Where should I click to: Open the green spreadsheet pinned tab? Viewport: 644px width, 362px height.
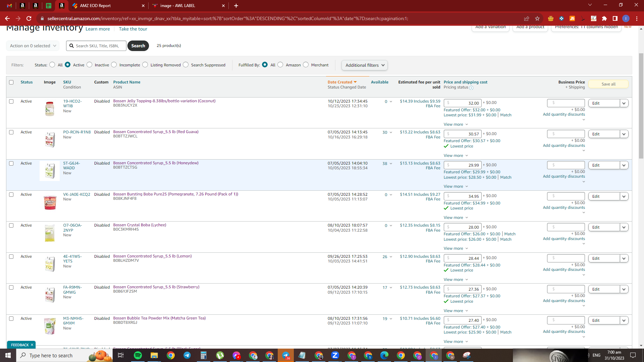[49, 6]
